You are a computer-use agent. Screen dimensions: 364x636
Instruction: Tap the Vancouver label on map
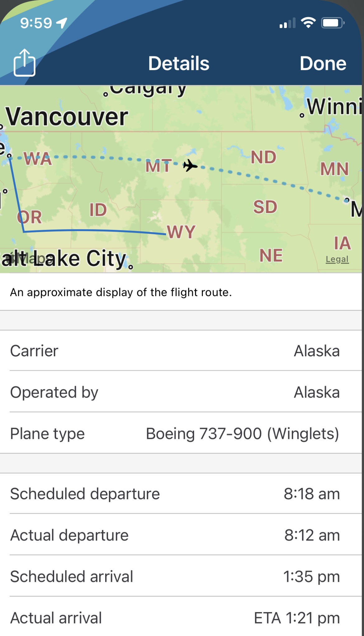tap(67, 117)
